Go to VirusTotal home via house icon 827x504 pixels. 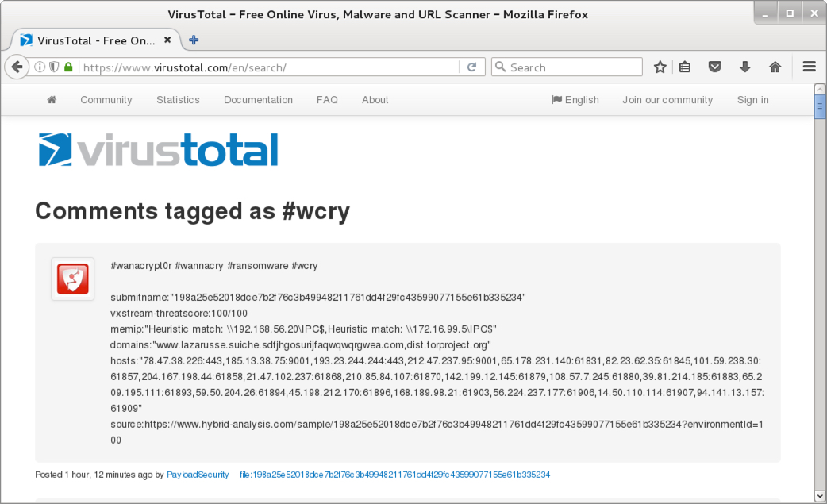[52, 100]
